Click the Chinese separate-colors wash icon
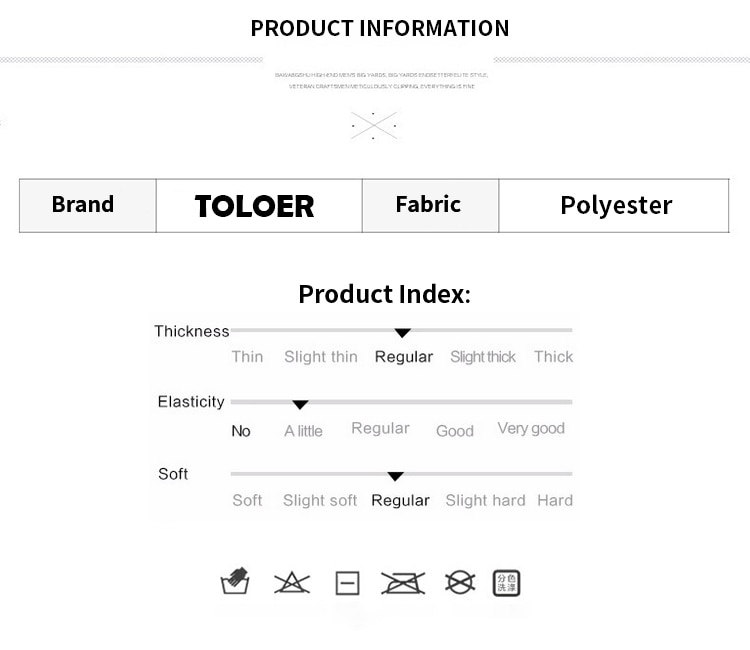This screenshot has width=750, height=650. click(x=507, y=583)
